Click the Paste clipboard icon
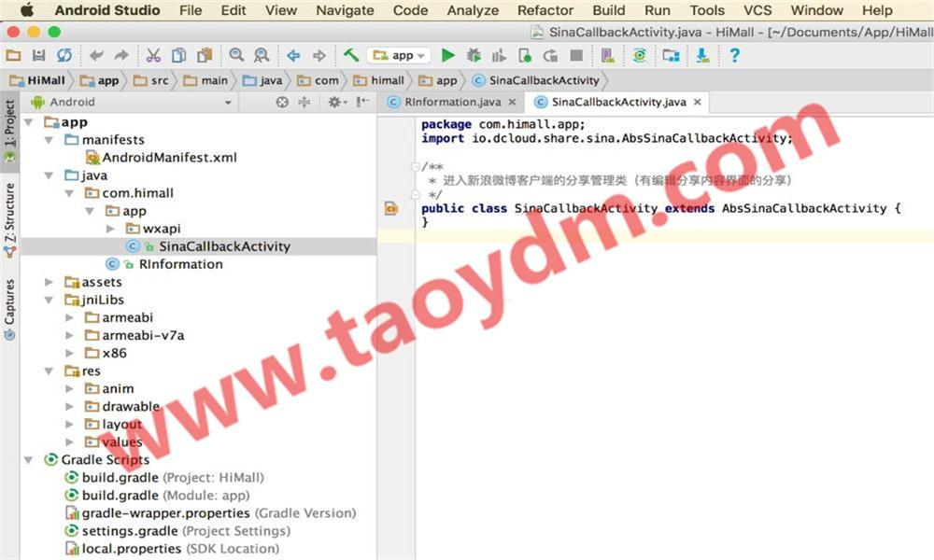 click(x=205, y=55)
